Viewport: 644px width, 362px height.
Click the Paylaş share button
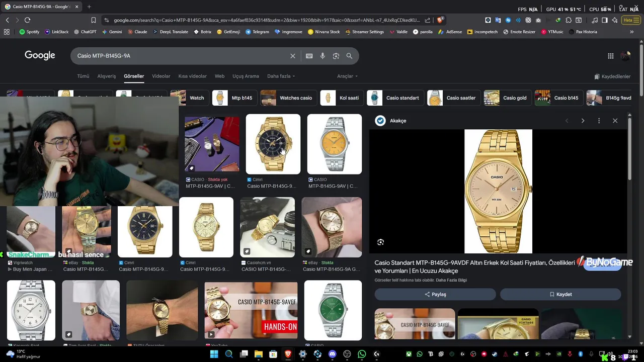pyautogui.click(x=435, y=294)
